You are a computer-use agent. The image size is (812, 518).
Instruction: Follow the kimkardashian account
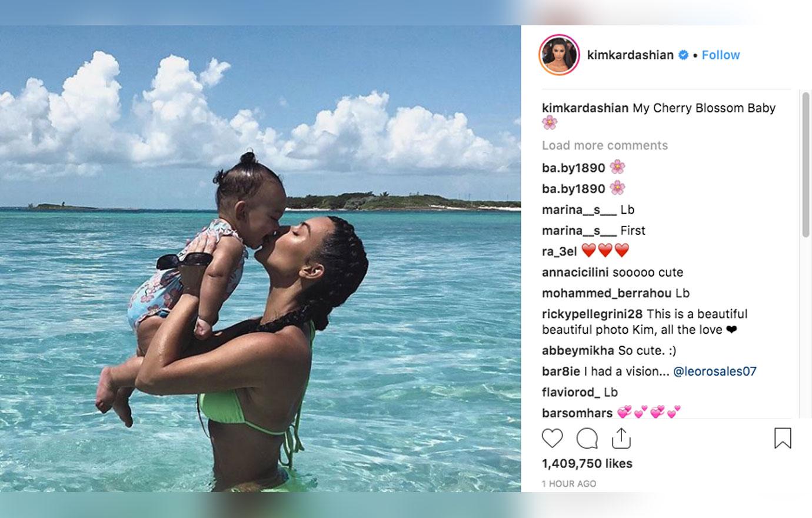721,55
